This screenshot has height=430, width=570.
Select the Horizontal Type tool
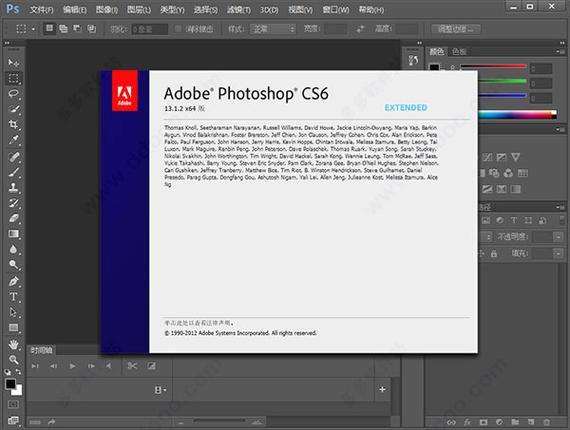coord(13,297)
